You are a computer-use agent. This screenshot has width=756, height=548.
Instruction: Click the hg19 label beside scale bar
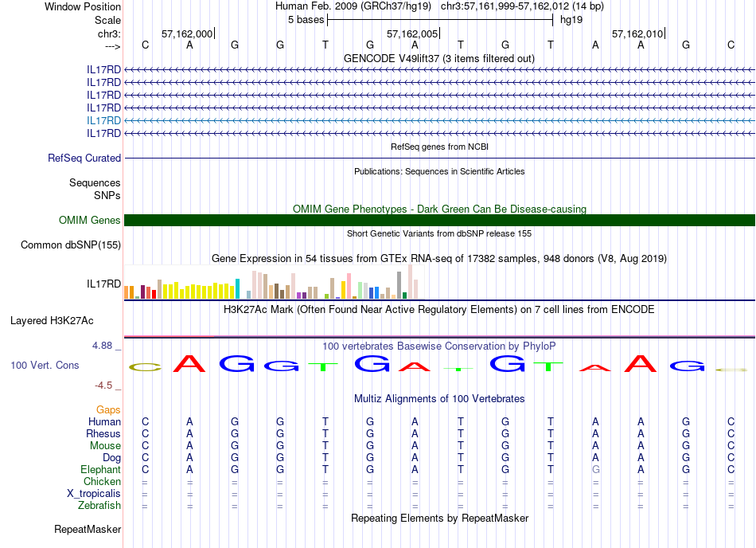pyautogui.click(x=571, y=20)
